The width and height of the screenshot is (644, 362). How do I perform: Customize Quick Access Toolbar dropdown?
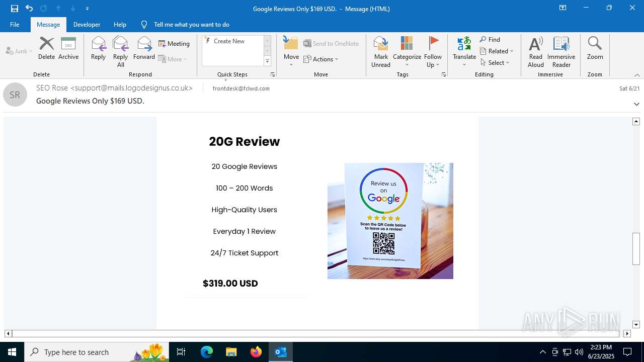pos(87,9)
